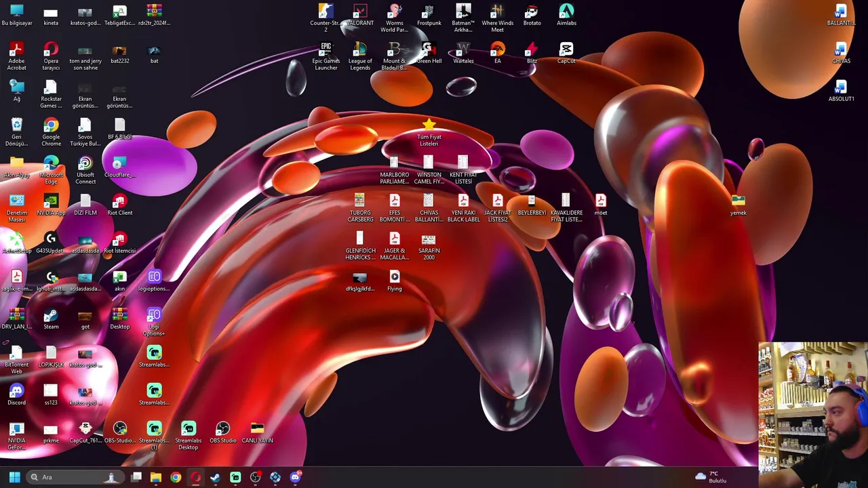This screenshot has width=868, height=488.
Task: Launch the Aimlabs desktop icon
Action: coord(566,16)
